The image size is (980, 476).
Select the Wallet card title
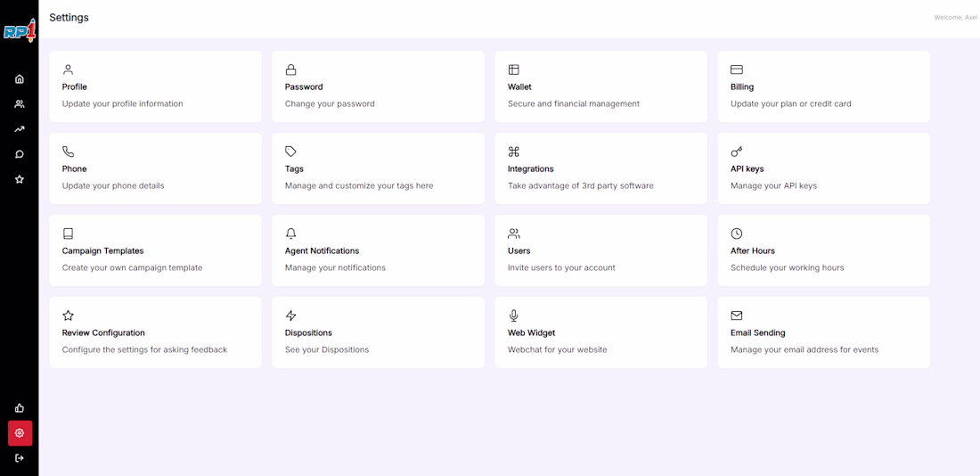519,87
